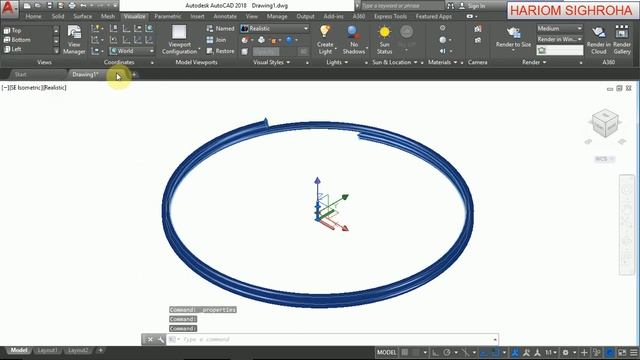The width and height of the screenshot is (640, 360).
Task: Switch to Layout2 tab
Action: [x=78, y=350]
